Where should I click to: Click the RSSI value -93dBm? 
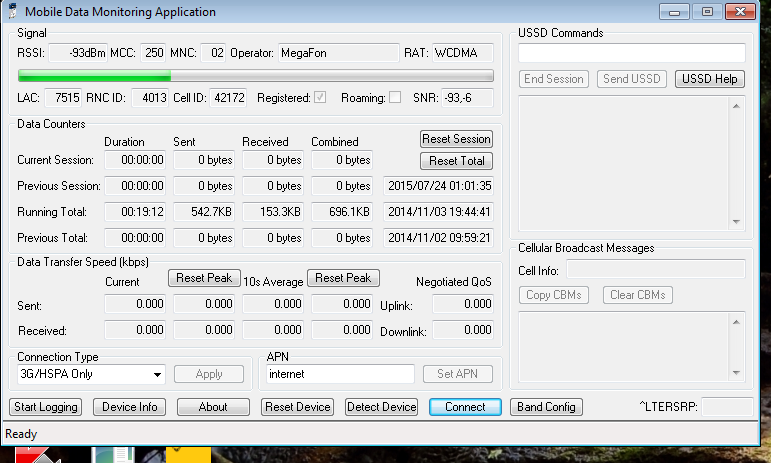pyautogui.click(x=78, y=53)
